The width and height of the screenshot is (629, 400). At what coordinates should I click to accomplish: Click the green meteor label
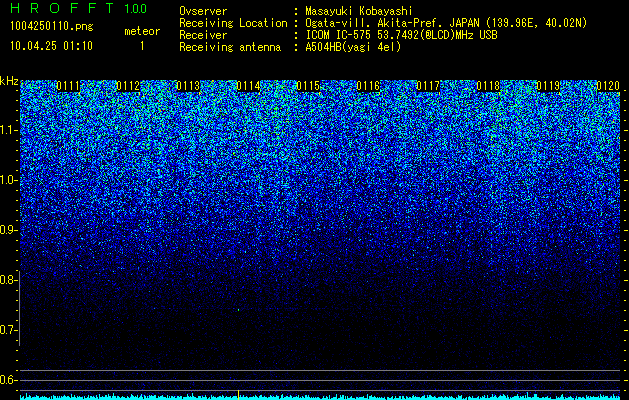click(x=142, y=31)
